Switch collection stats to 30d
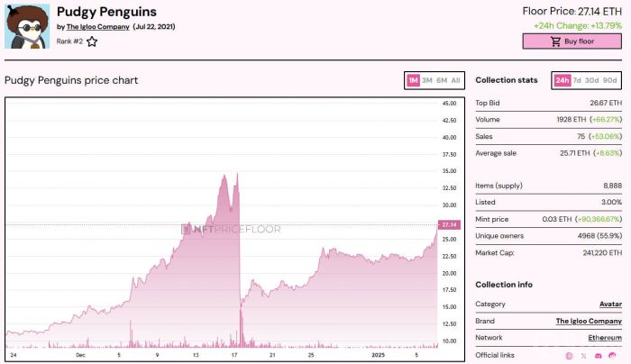The width and height of the screenshot is (631, 364). point(591,80)
